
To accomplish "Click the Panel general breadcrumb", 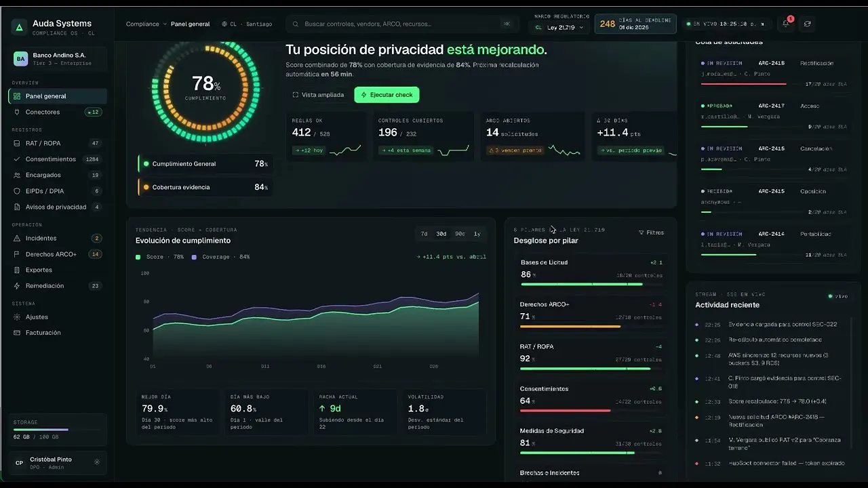I will [x=191, y=24].
